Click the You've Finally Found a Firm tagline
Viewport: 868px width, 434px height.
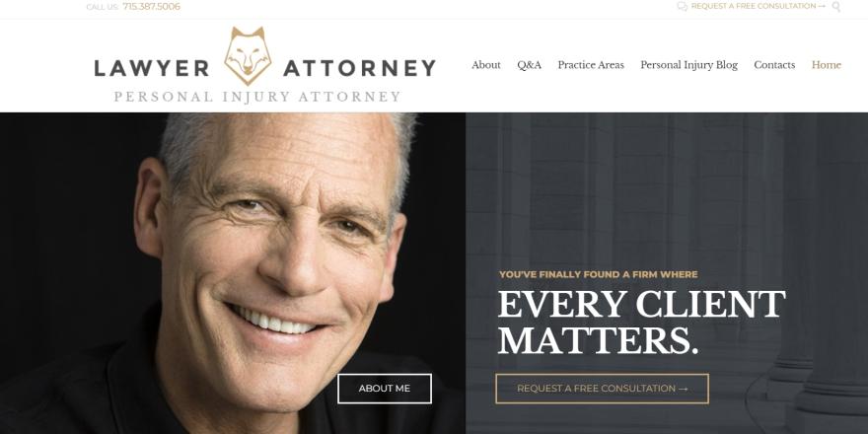(x=599, y=274)
